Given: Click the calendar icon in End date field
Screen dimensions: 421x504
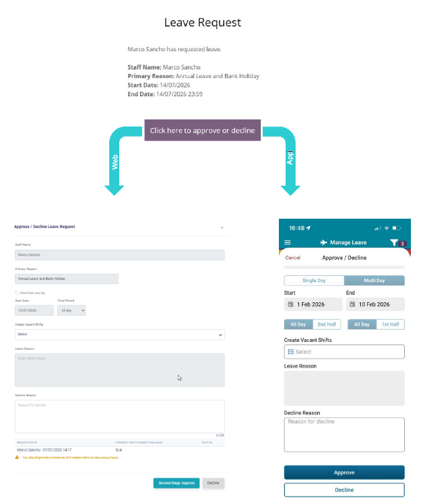Looking at the screenshot, I should (x=352, y=304).
